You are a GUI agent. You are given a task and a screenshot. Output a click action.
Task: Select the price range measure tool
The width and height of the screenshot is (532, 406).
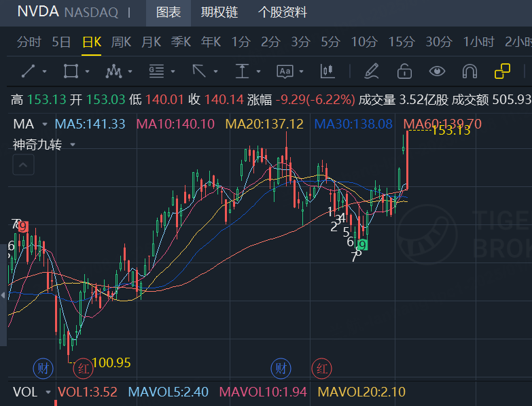(242, 71)
